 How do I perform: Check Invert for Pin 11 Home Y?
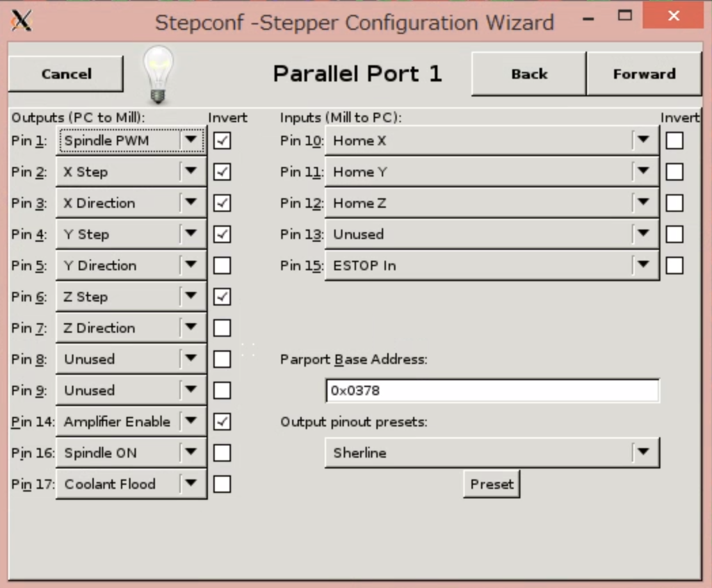point(674,172)
